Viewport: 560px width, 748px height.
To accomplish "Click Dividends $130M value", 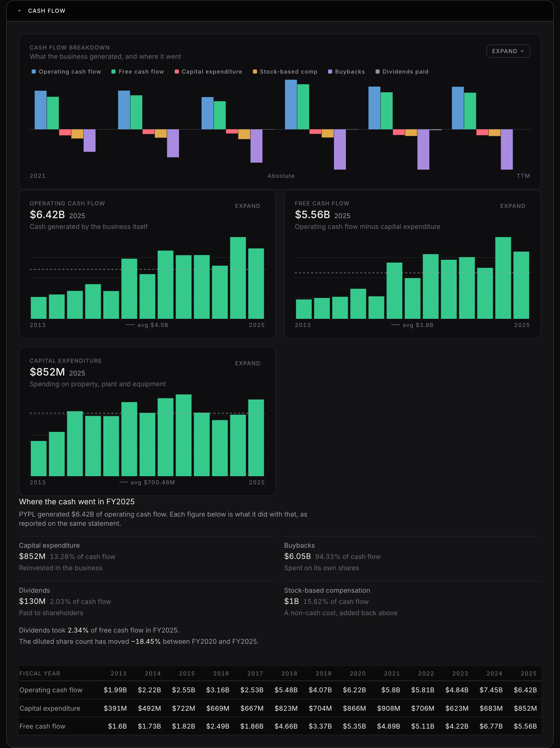I will 32,601.
